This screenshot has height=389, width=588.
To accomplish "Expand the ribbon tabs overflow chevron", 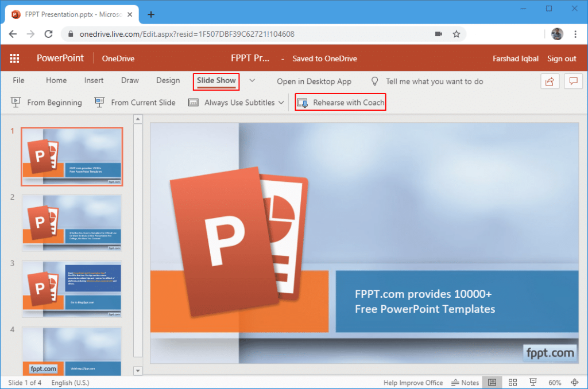I will [x=253, y=80].
